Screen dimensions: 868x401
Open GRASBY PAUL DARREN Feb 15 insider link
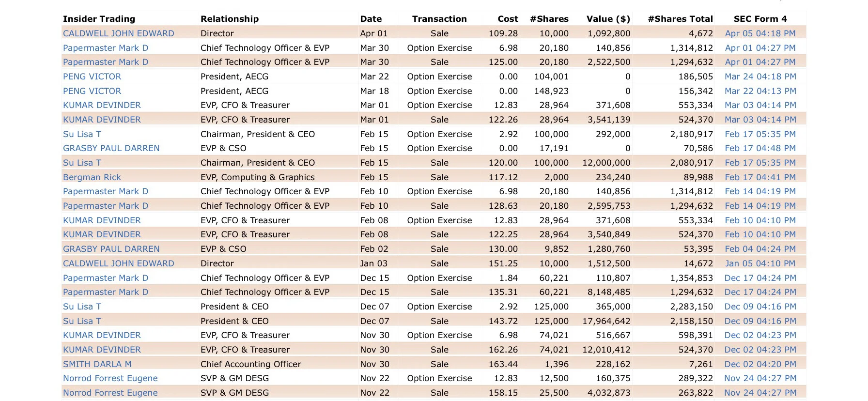click(111, 148)
